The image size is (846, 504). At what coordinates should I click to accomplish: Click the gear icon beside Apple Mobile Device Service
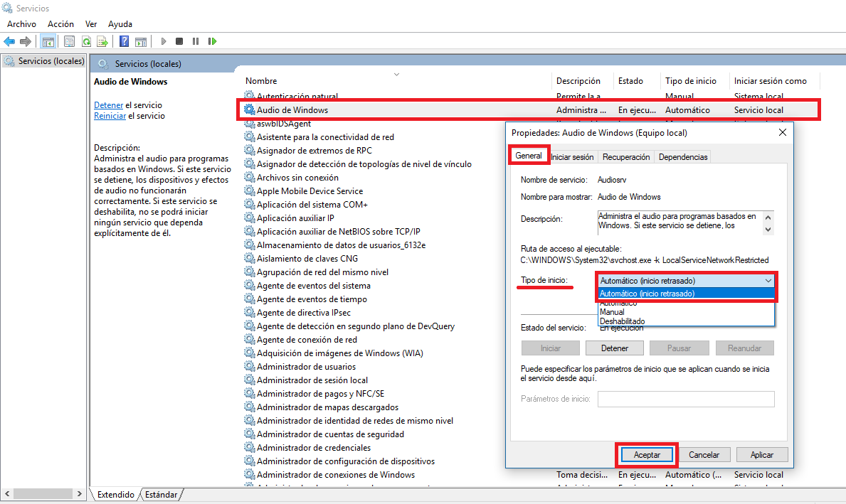pyautogui.click(x=249, y=191)
